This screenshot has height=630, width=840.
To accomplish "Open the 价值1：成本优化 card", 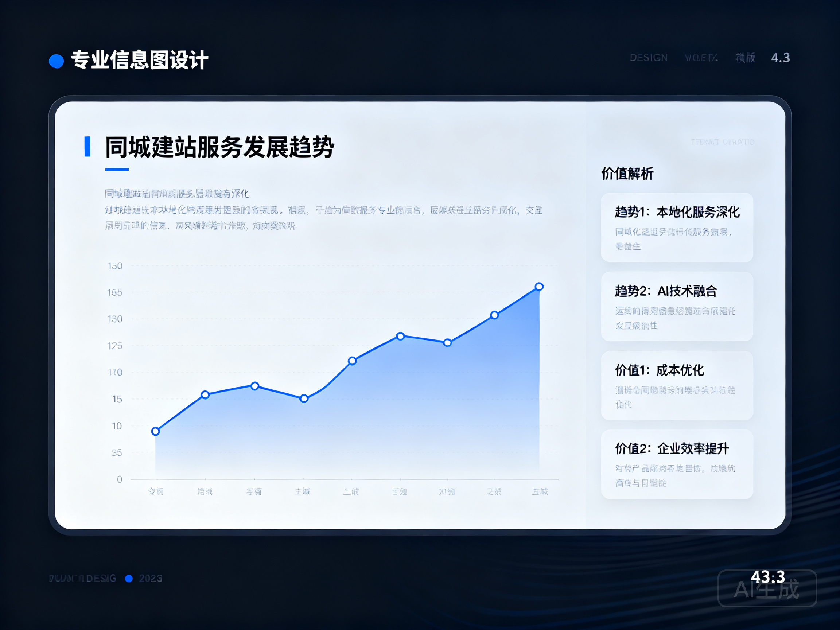I will (x=677, y=385).
